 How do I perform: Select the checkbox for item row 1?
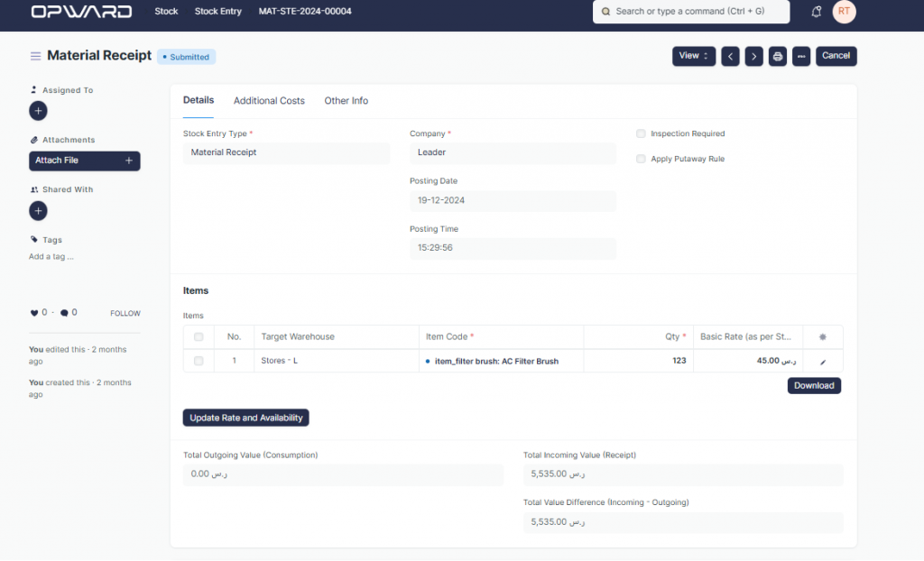coord(199,361)
